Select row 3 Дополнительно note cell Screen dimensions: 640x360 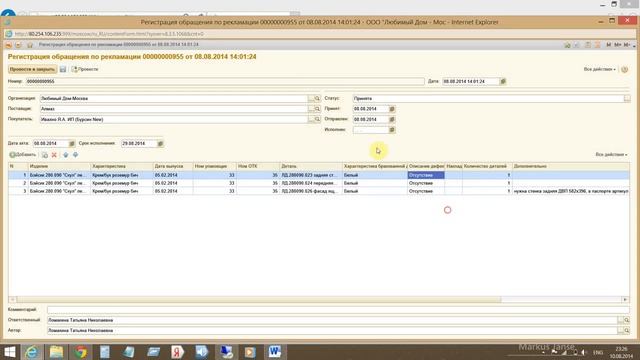click(x=571, y=191)
